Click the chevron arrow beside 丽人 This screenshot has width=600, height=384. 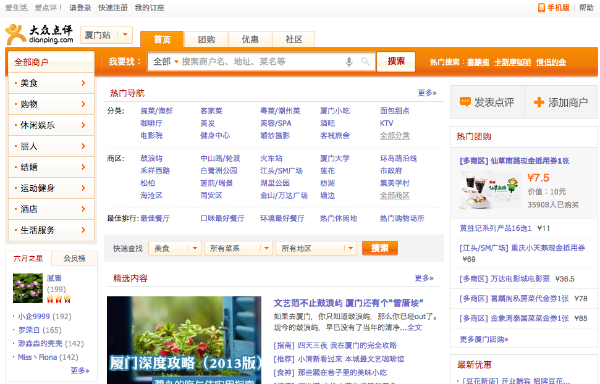83,146
